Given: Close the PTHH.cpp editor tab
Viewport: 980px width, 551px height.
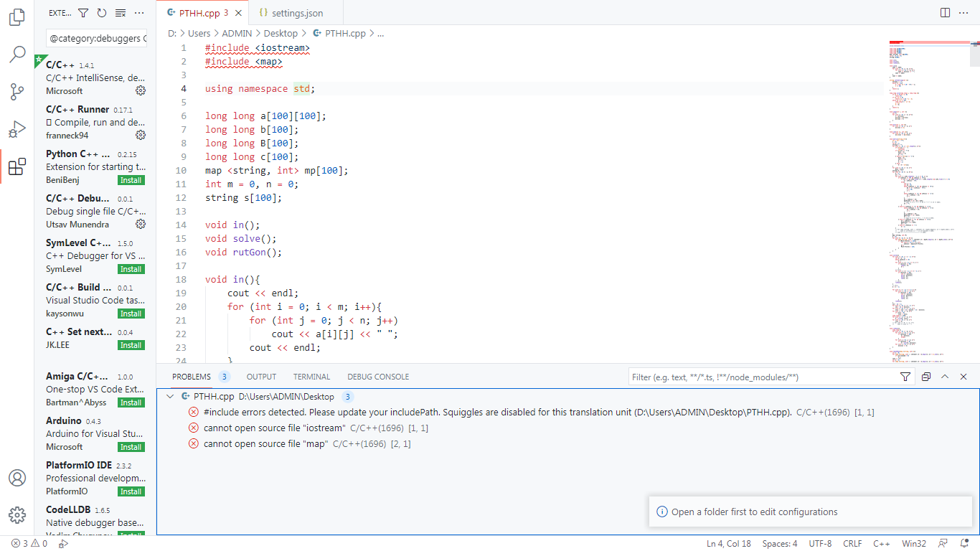Looking at the screenshot, I should [239, 13].
